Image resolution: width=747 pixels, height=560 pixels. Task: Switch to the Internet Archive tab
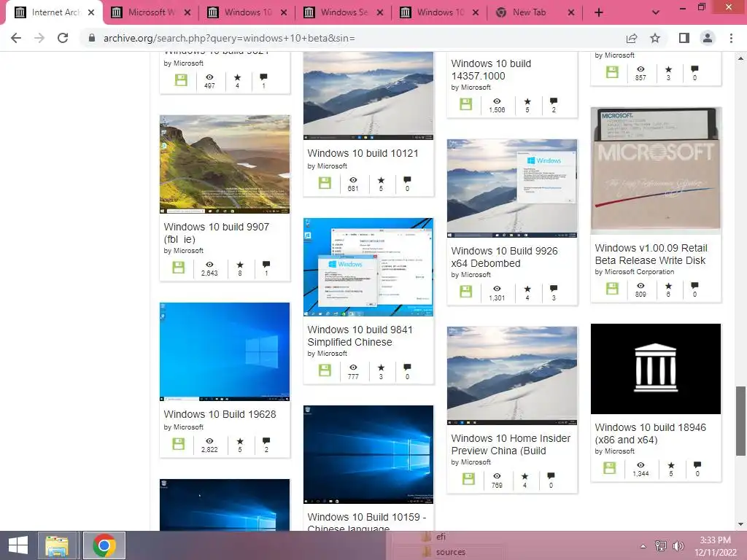tap(53, 12)
